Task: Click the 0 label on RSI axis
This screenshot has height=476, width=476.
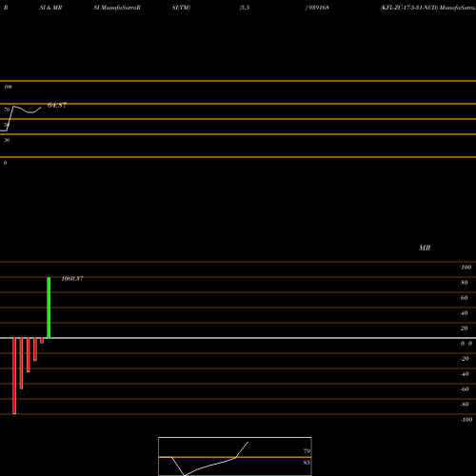Action: 5,163
